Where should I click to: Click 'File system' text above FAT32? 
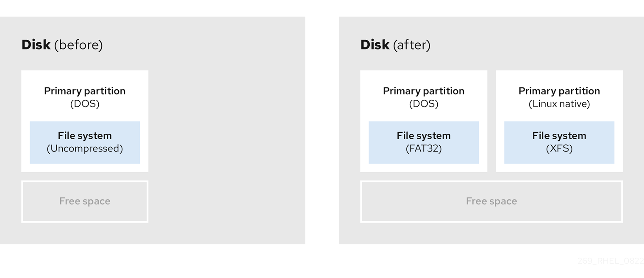click(x=424, y=136)
